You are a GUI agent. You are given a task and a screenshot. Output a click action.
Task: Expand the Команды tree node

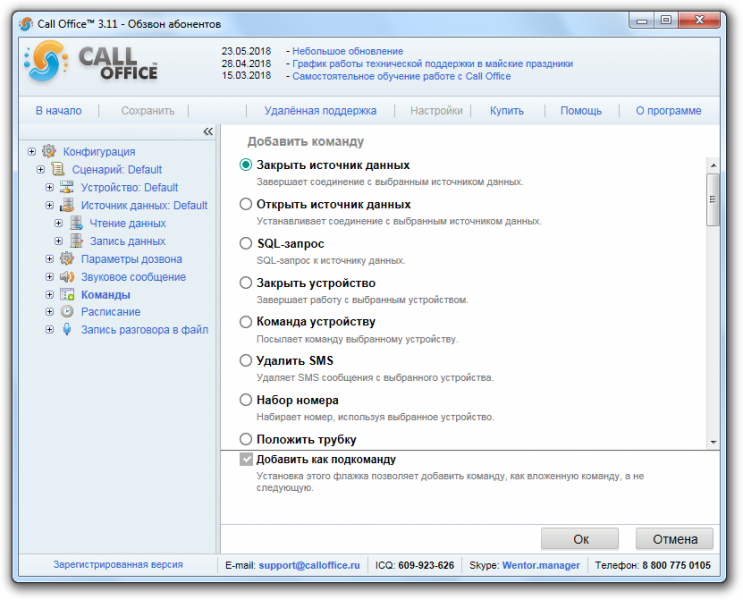(50, 295)
